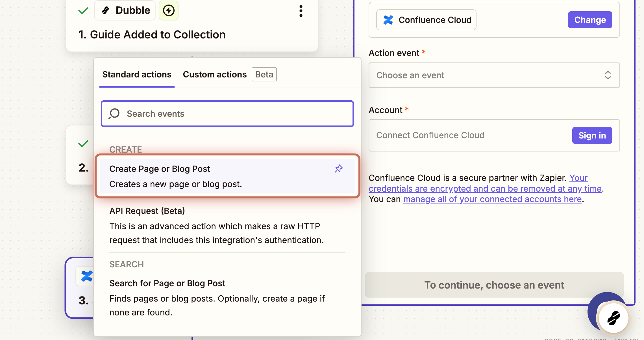
Task: Click the CREATE section heading
Action: click(126, 150)
